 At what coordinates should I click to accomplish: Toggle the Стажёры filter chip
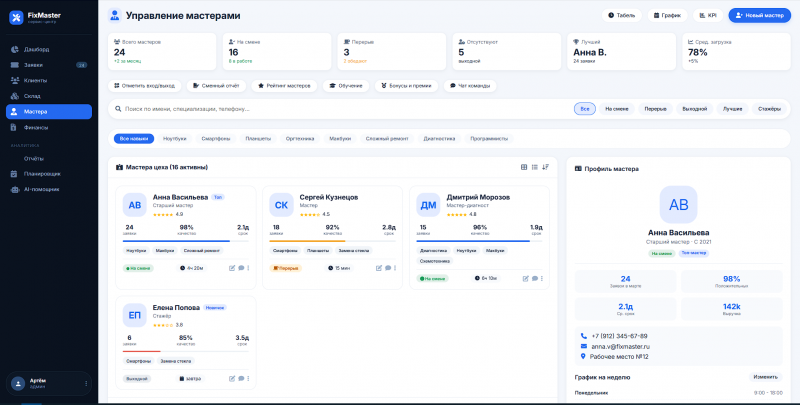tap(769, 109)
